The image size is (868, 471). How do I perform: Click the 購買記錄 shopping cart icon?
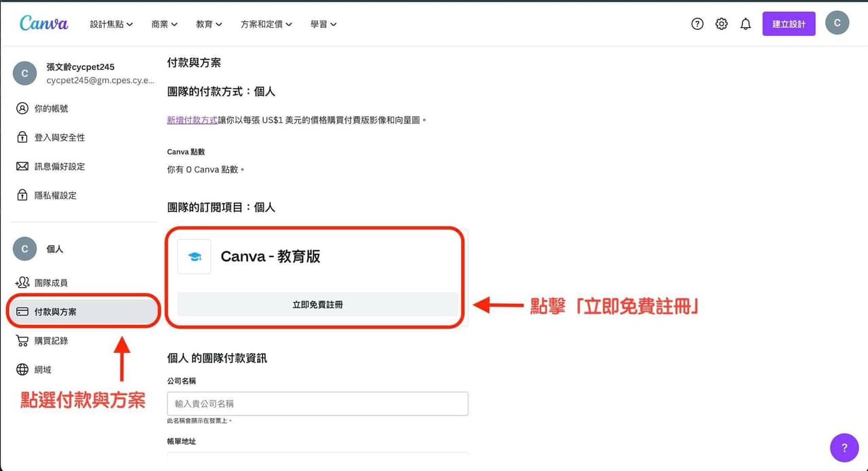pos(22,341)
